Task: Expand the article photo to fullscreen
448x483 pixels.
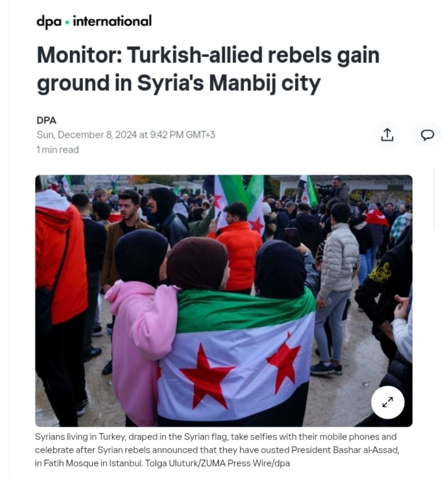Action: pyautogui.click(x=388, y=402)
